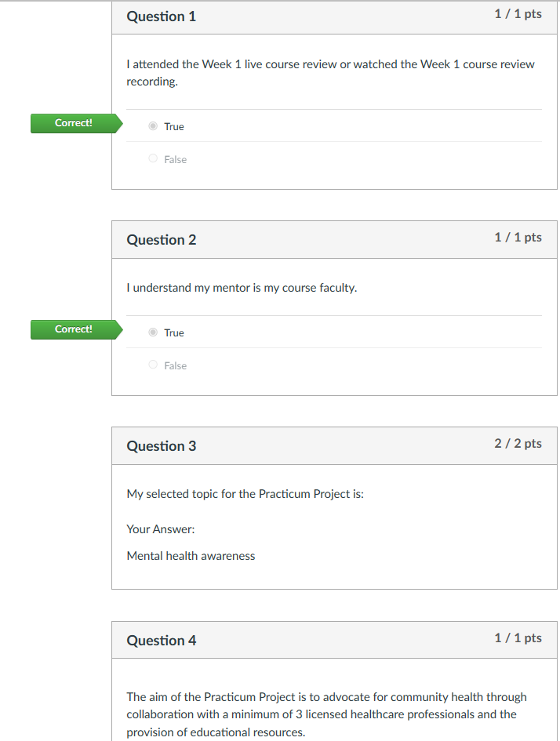Click the 1 / 1 pts score on Question 2
560x741 pixels.
tap(518, 238)
